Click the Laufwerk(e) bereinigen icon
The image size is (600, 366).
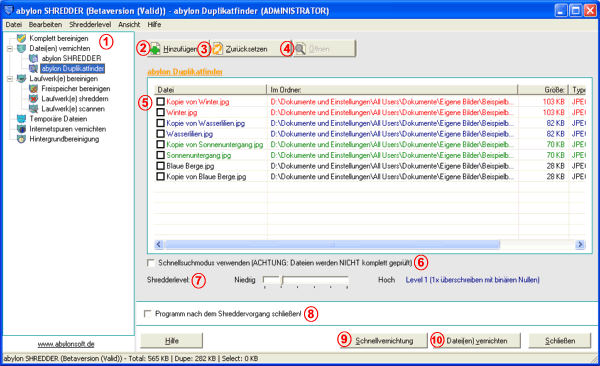point(21,78)
